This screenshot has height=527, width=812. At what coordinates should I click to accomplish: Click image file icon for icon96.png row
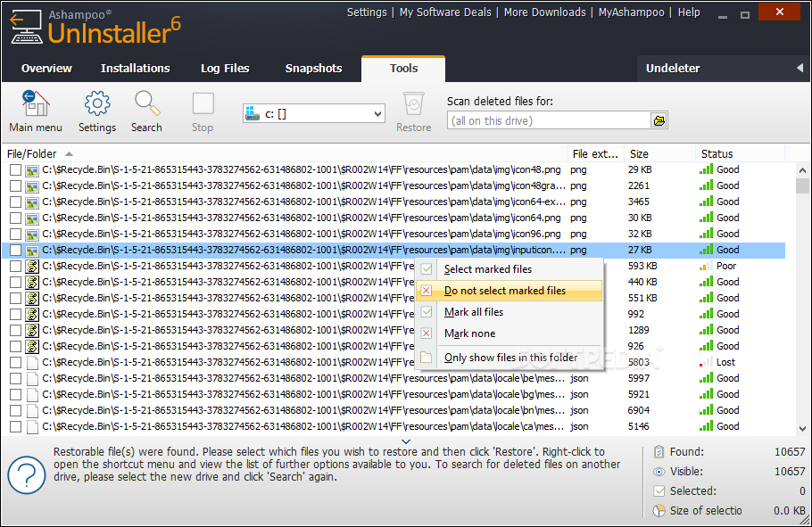click(32, 234)
